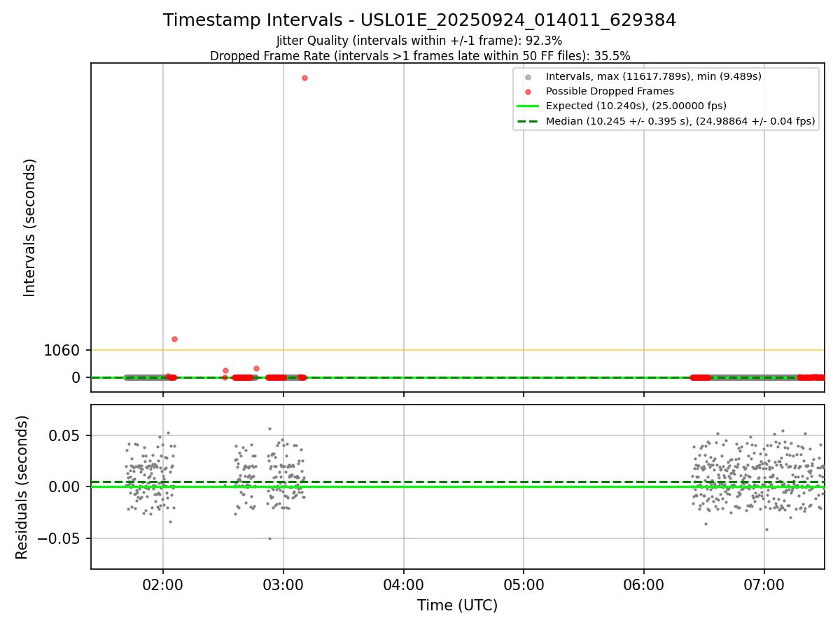
Task: Click the legend entry starting 'Median (10.245 +/- 0.395 s)'
Action: coord(680,121)
